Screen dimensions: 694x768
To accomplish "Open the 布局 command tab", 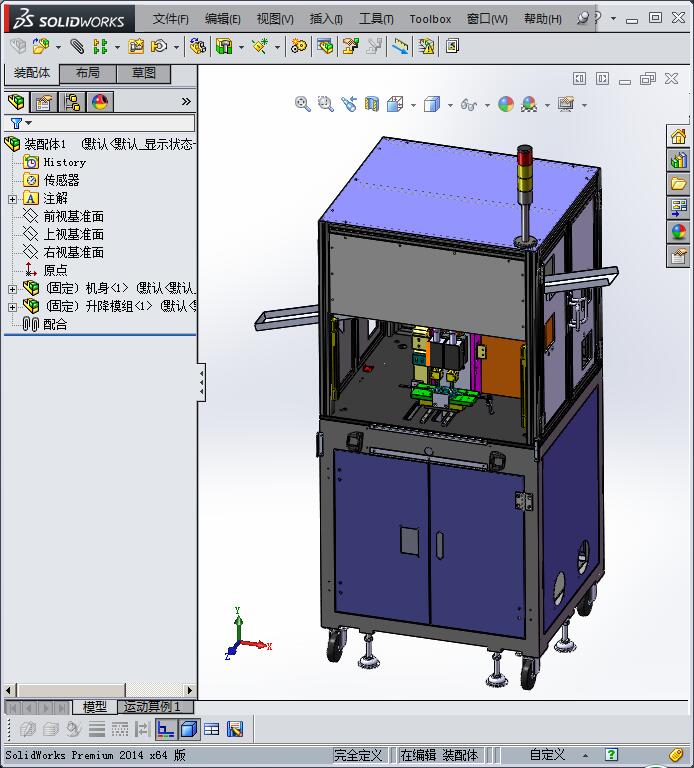I will coord(88,73).
